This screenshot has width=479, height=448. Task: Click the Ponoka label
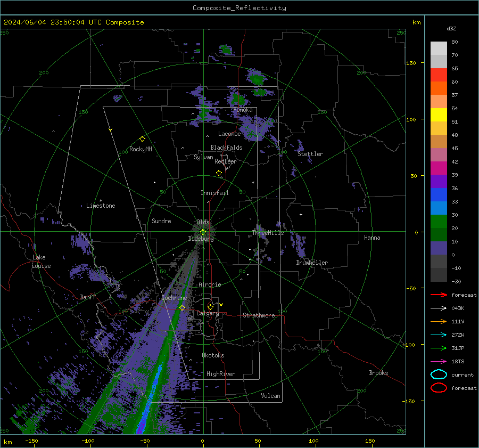243,110
